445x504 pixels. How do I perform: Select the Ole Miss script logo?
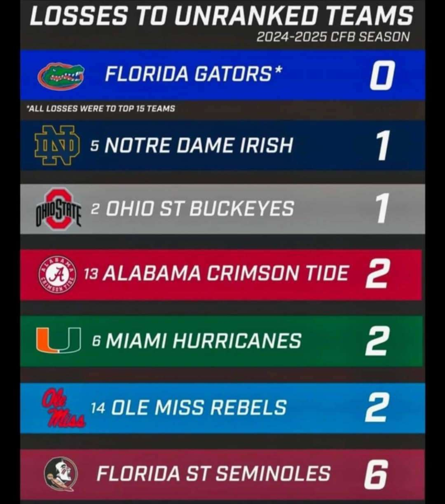click(x=63, y=408)
